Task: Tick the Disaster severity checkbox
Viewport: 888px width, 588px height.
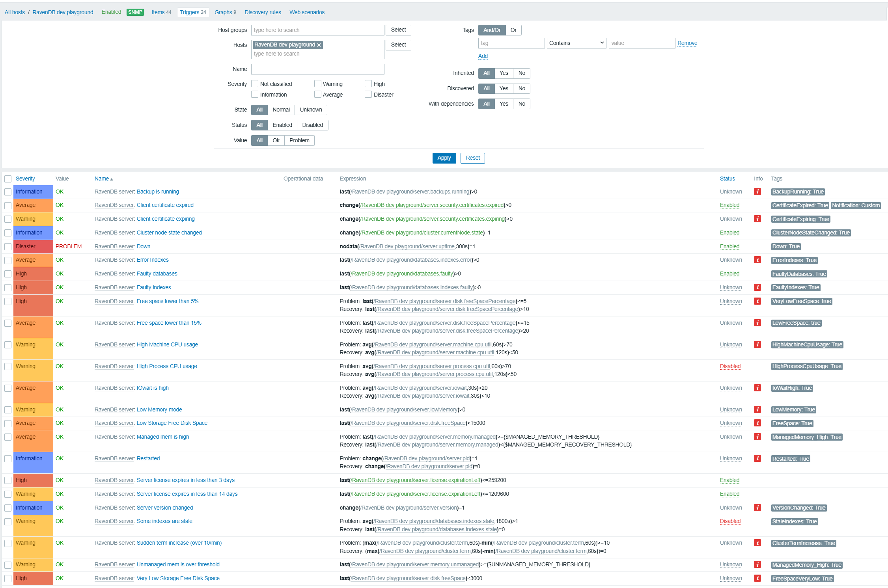Action: pyautogui.click(x=368, y=94)
